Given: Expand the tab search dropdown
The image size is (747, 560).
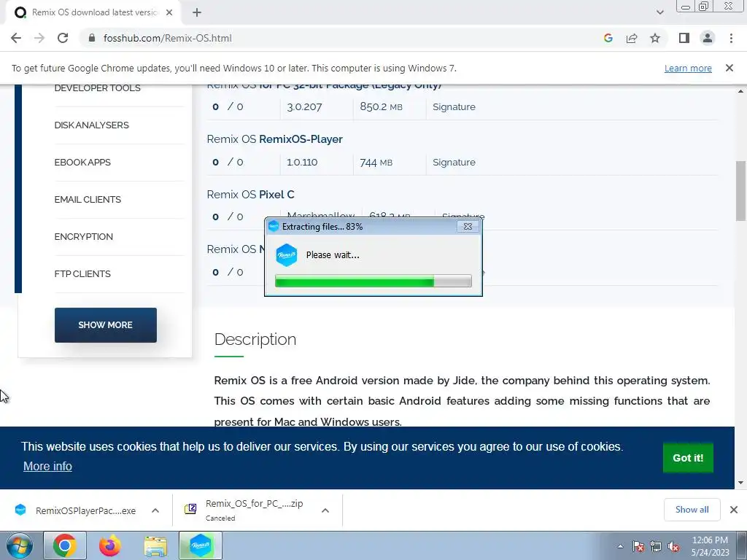Looking at the screenshot, I should point(659,12).
